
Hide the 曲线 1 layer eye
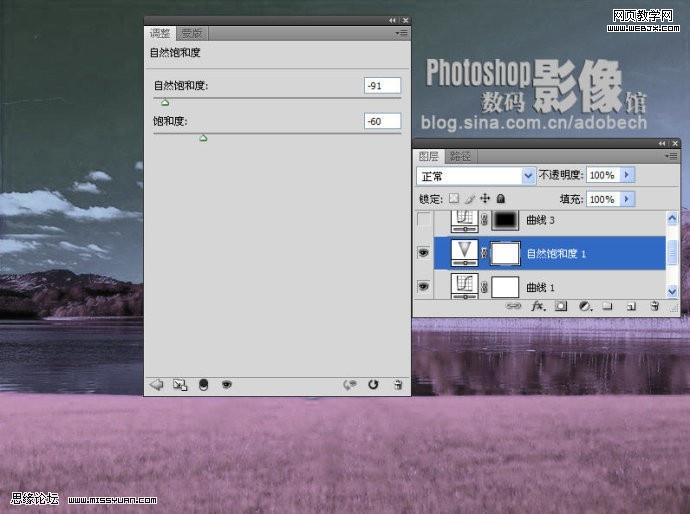tap(424, 286)
